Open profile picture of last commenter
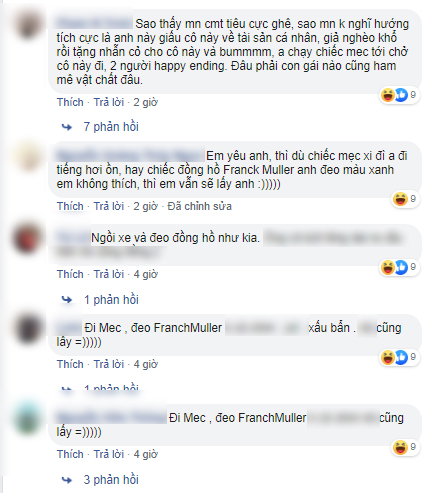 click(x=29, y=419)
